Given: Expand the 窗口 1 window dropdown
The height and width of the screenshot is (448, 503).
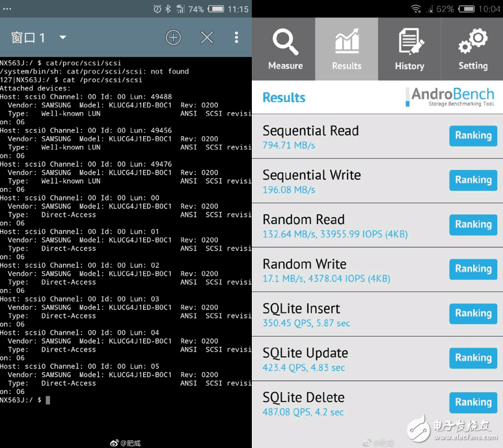Looking at the screenshot, I should [62, 38].
